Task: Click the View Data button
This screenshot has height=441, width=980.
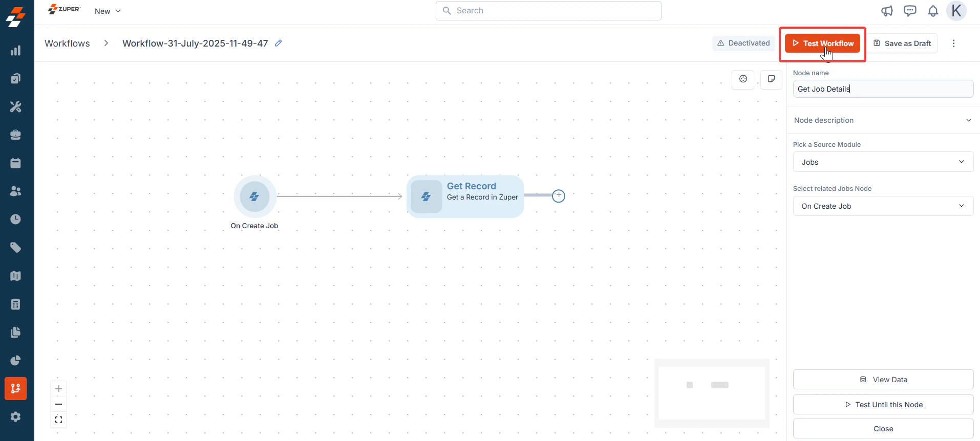Action: coord(883,380)
